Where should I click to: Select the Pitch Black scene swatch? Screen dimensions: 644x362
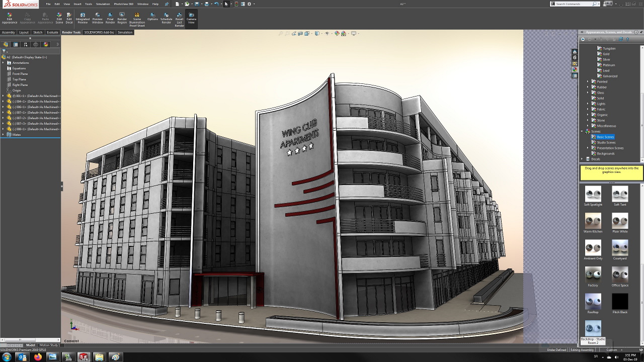(x=620, y=302)
